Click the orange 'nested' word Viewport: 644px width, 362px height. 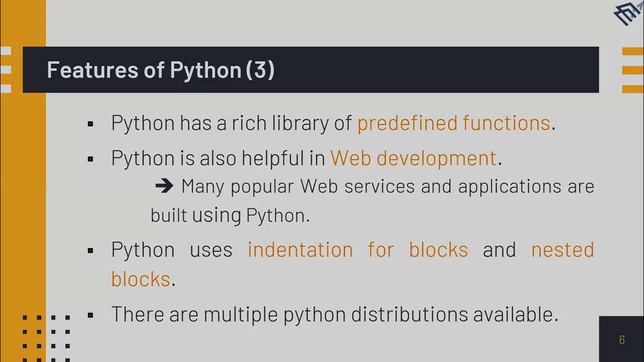[562, 250]
